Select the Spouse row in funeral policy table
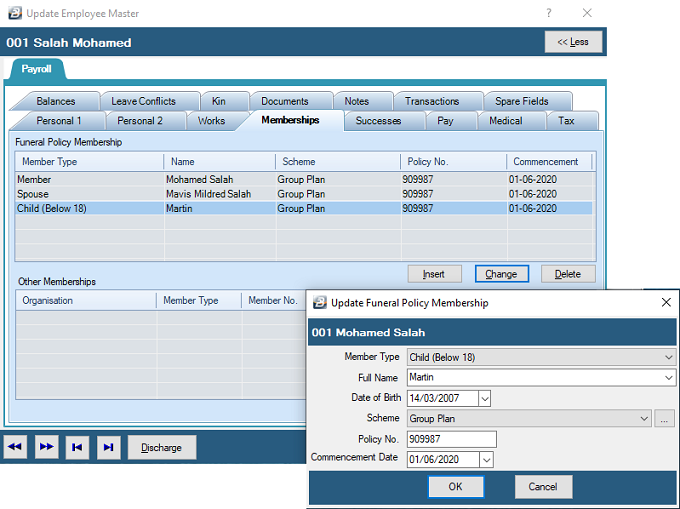Image resolution: width=680 pixels, height=509 pixels. 304,194
